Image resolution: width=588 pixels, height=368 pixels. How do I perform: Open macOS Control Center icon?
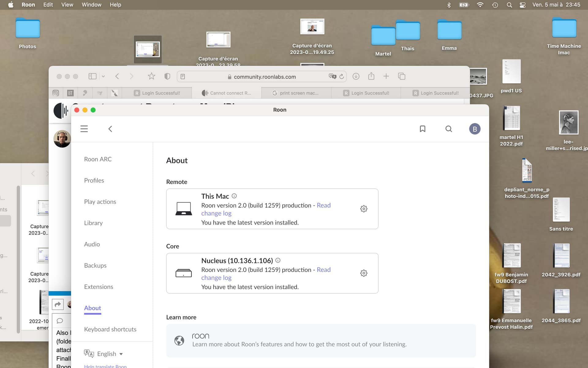522,5
